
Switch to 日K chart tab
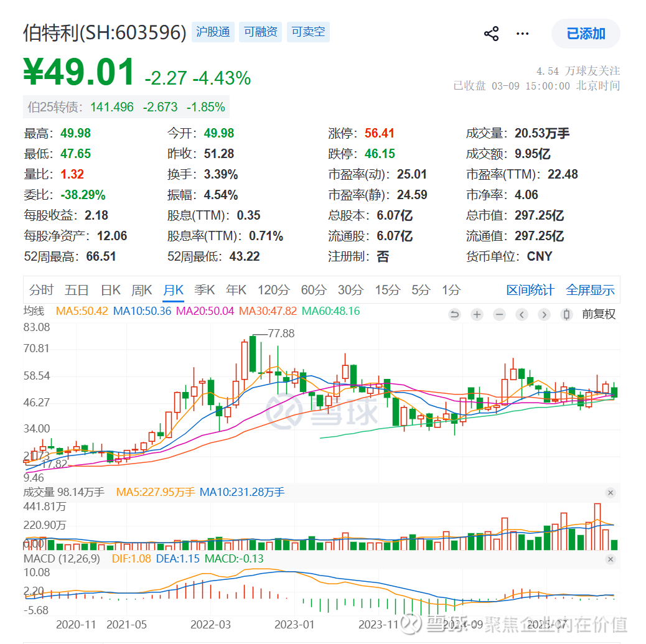tap(111, 290)
